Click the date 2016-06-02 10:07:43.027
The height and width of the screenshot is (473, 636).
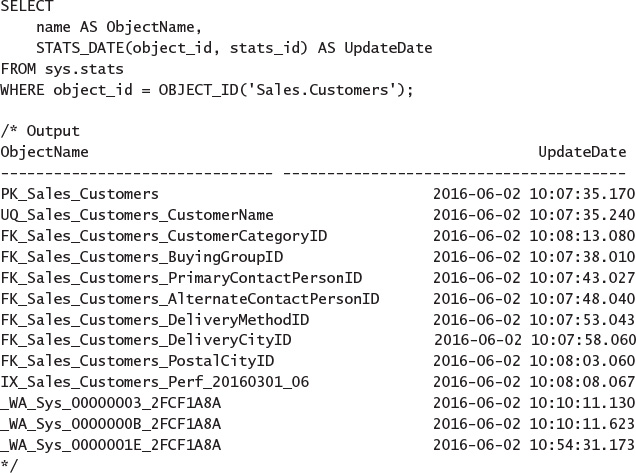click(x=534, y=278)
